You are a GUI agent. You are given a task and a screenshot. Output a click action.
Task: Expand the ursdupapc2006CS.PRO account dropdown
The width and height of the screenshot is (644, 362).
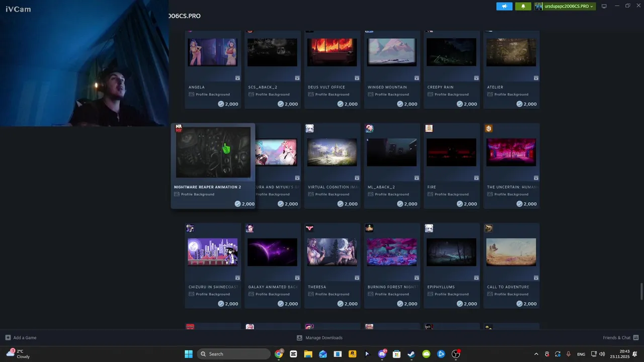coord(565,6)
